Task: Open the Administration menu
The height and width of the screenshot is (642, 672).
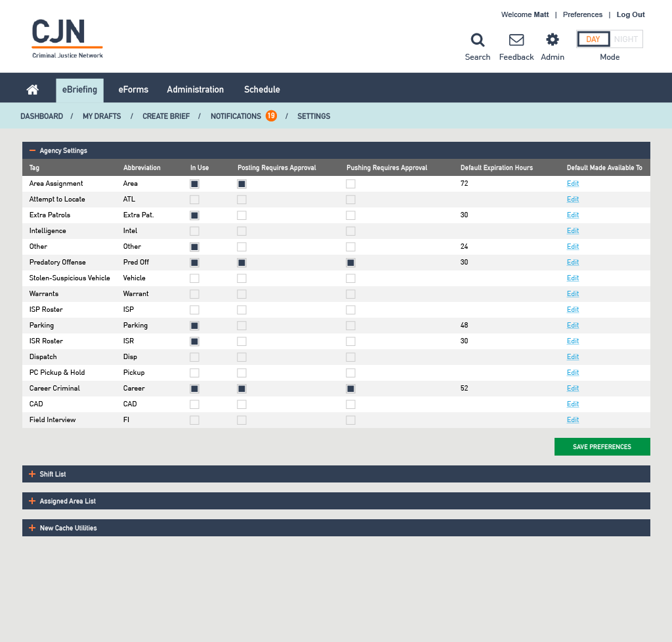Action: (195, 89)
